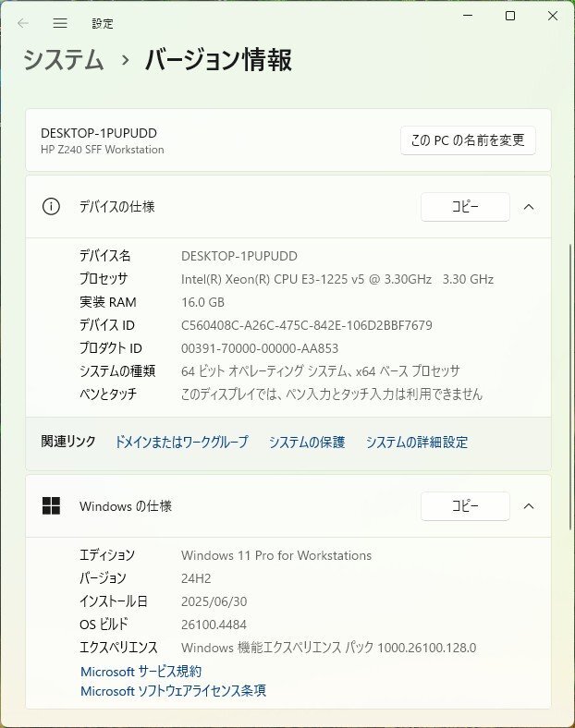Click the バージョン情報 breadcrumb title

(218, 60)
